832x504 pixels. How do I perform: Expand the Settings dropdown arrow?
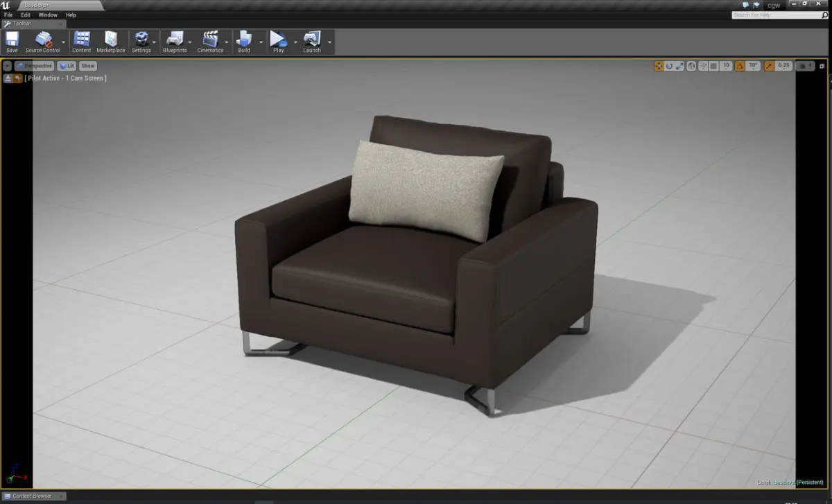[155, 42]
